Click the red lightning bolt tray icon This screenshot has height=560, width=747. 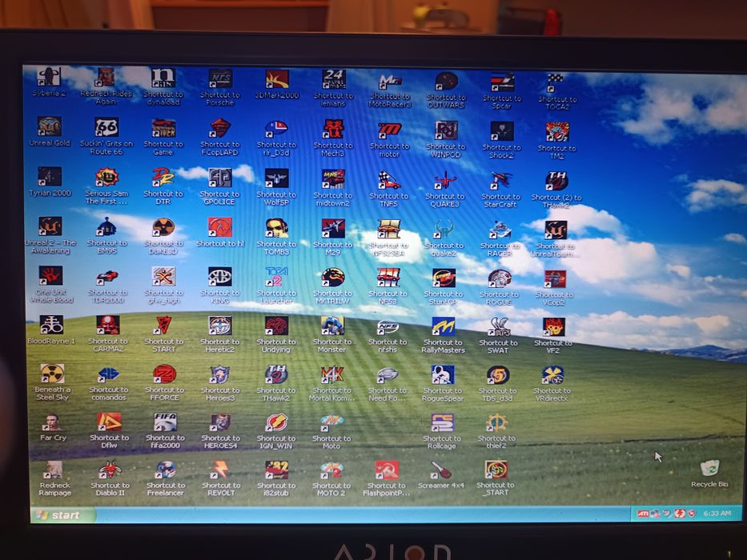click(x=680, y=514)
